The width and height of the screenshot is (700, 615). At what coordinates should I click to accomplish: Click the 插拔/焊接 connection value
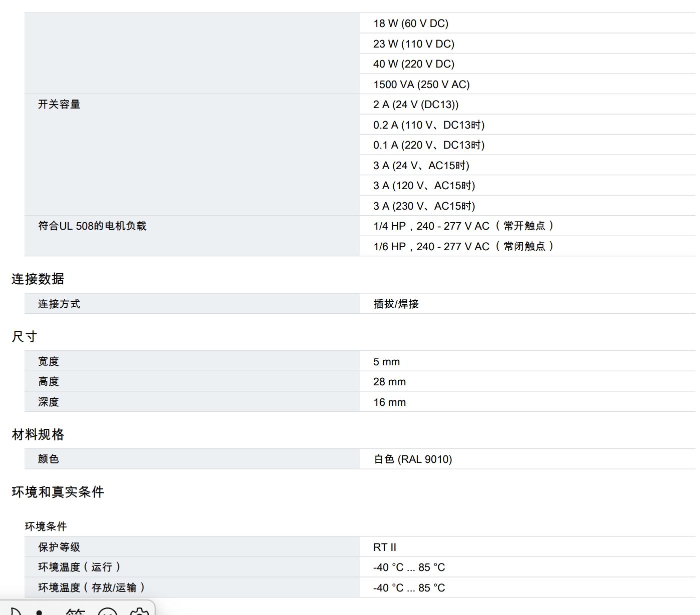396,304
